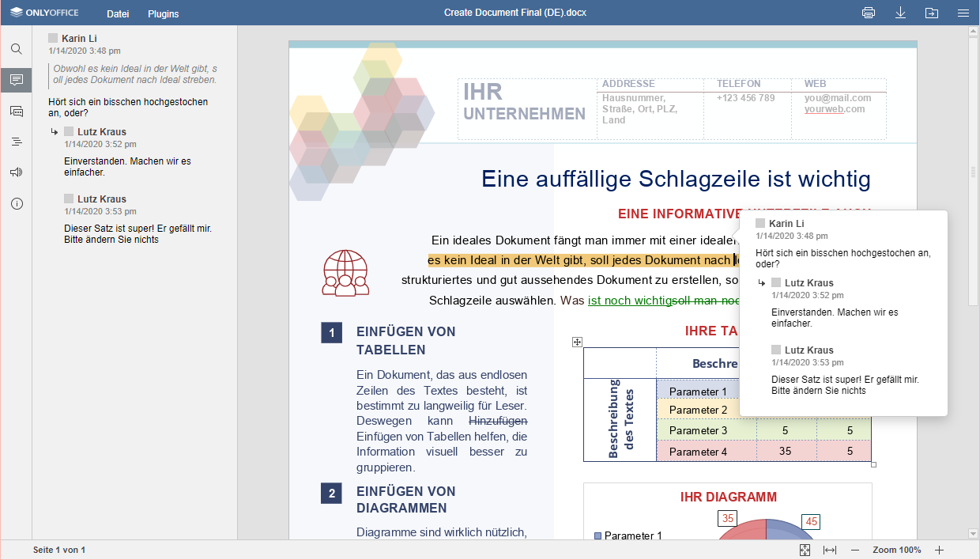Open the Feedback and Support icon

tap(16, 172)
